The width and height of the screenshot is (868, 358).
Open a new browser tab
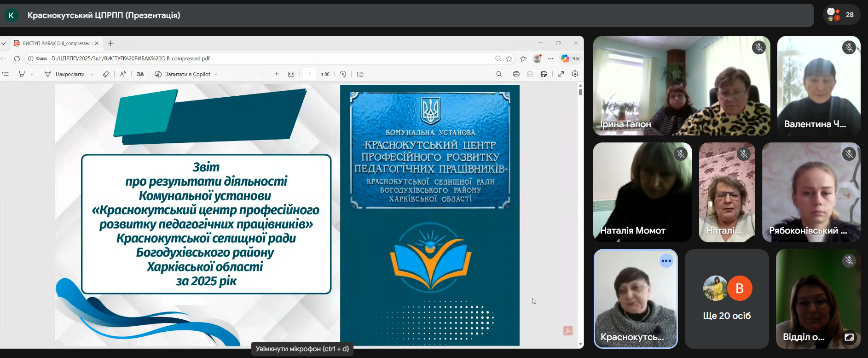pyautogui.click(x=110, y=43)
